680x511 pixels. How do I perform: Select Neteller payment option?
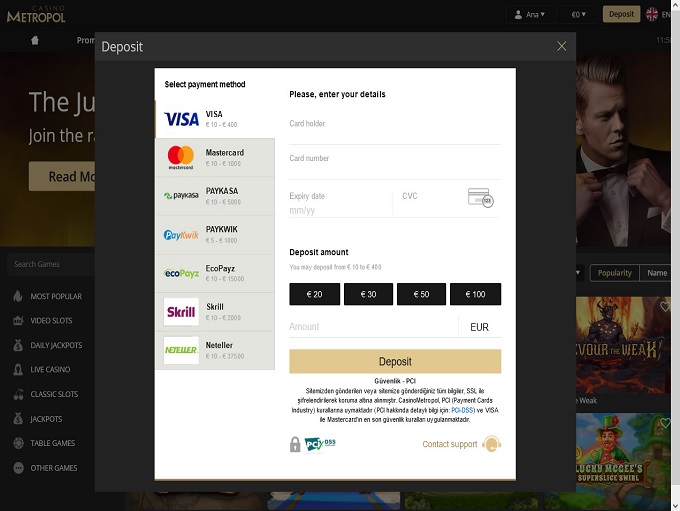click(215, 350)
